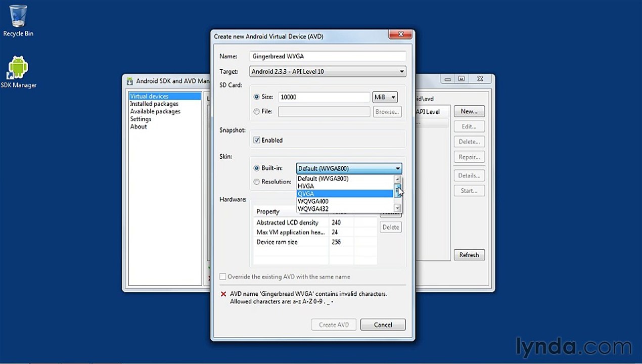Click the Edit... button in AVD Manager
The width and height of the screenshot is (642, 364).
coord(469,126)
